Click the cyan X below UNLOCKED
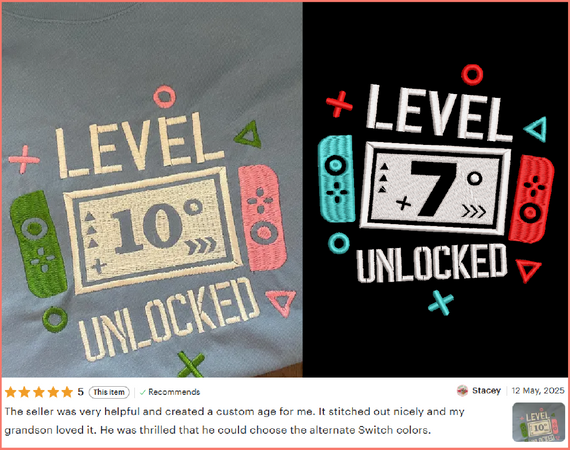 pos(441,302)
